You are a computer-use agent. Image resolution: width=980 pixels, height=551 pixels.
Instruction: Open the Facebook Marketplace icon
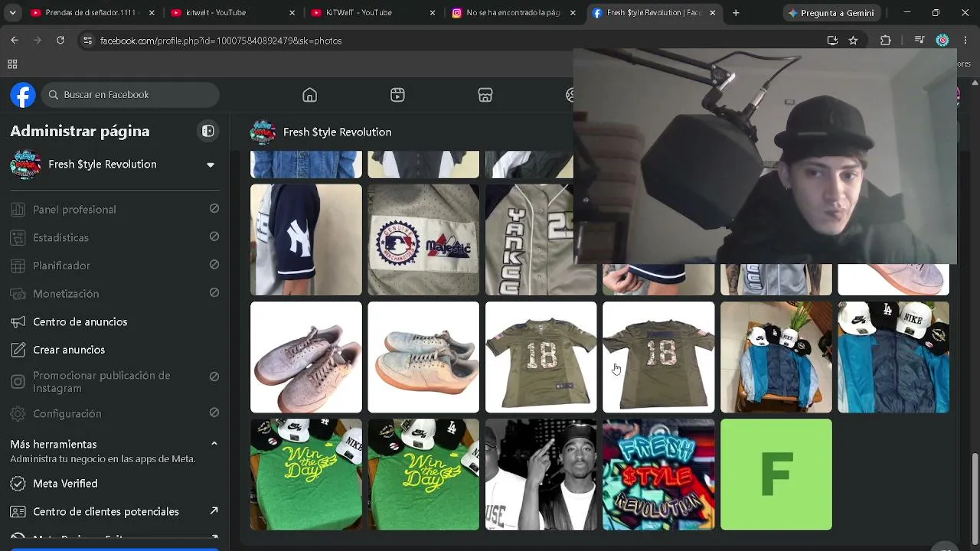pyautogui.click(x=485, y=95)
